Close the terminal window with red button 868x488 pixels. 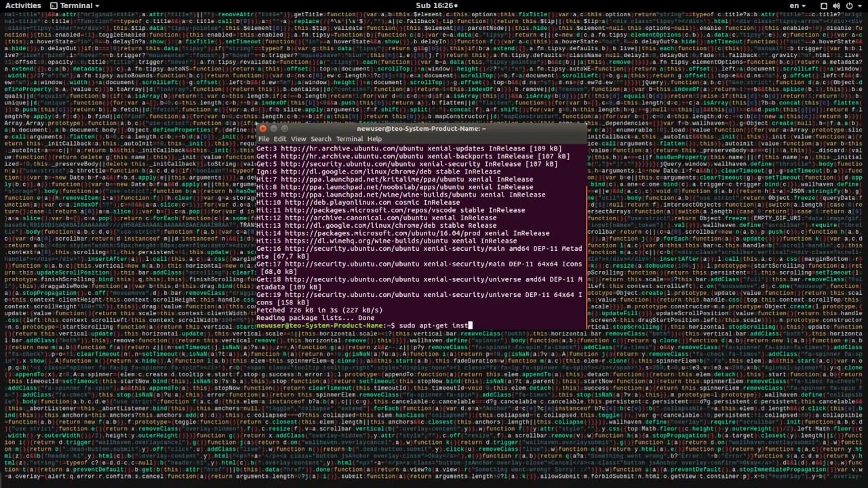tap(263, 128)
